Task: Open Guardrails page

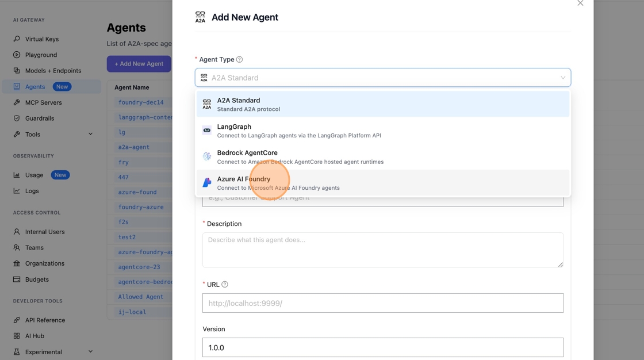Action: point(40,118)
